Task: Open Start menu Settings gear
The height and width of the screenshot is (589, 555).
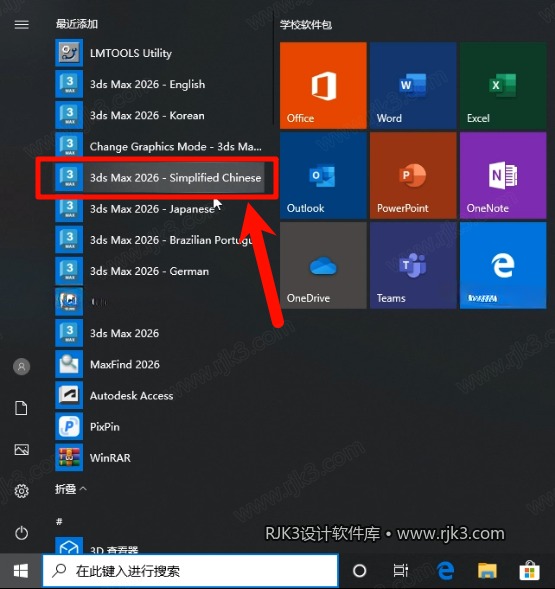Action: click(21, 491)
